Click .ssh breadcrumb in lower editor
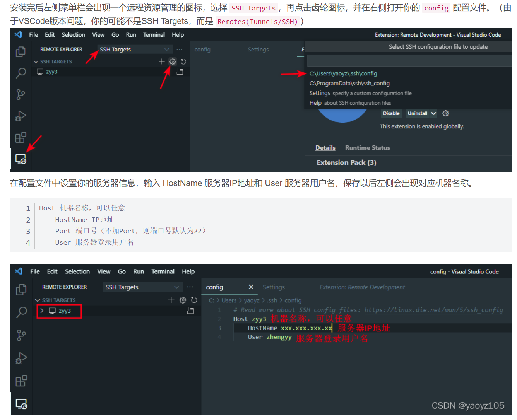The height and width of the screenshot is (420, 517). point(272,300)
